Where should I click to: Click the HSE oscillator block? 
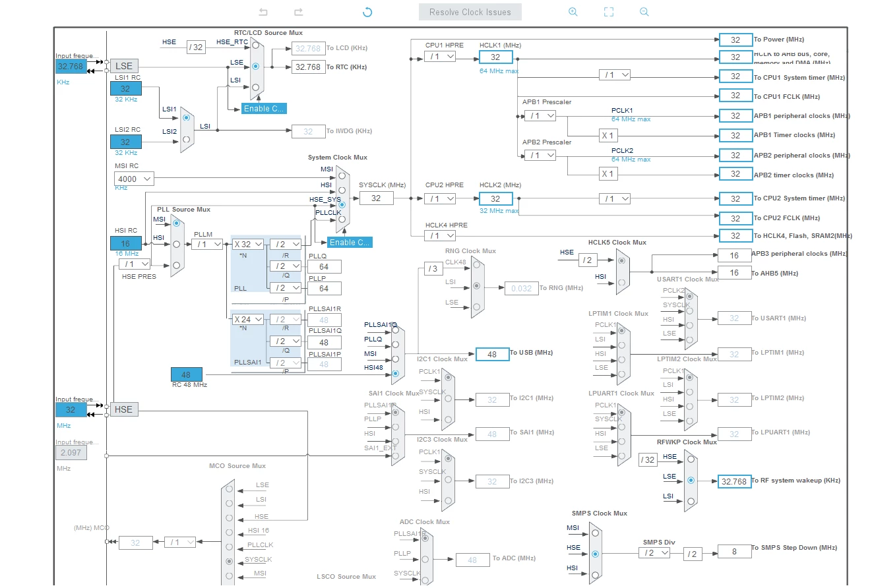coord(123,409)
